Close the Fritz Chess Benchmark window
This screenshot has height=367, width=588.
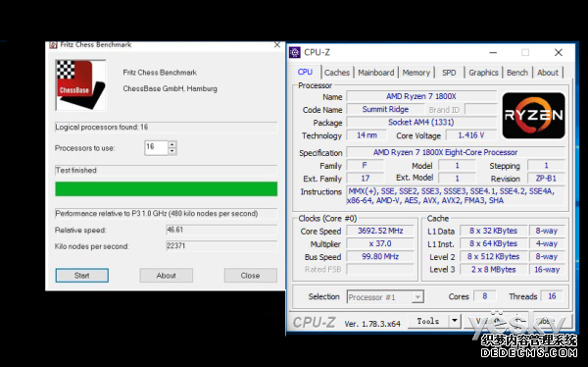tap(277, 45)
